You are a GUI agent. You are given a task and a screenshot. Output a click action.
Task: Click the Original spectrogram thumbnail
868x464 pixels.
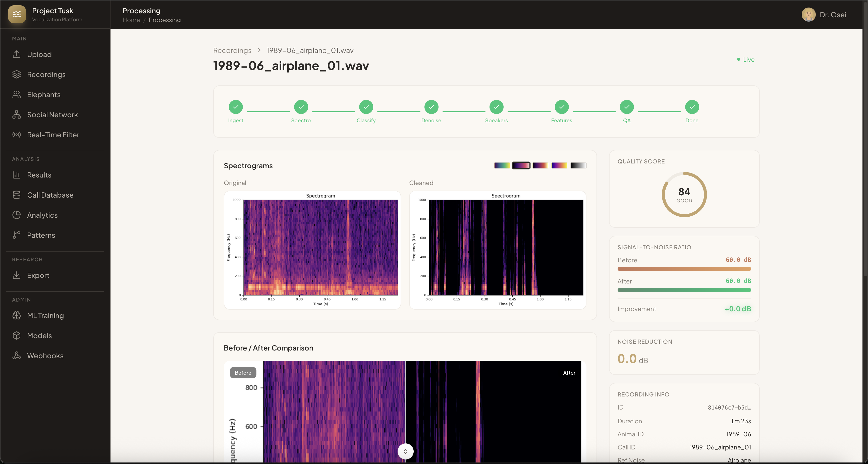[312, 250]
